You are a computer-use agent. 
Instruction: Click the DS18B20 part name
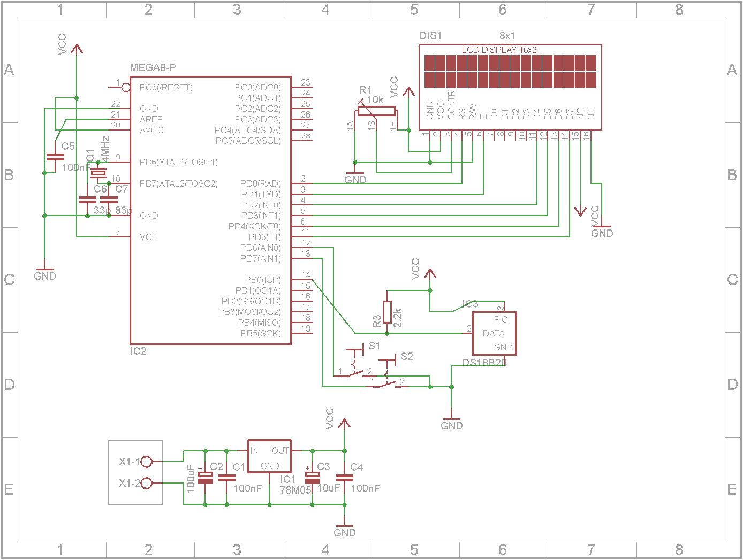pos(484,362)
